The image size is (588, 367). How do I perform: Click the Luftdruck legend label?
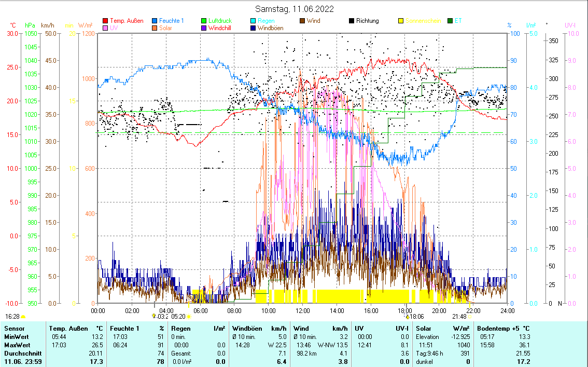click(220, 21)
